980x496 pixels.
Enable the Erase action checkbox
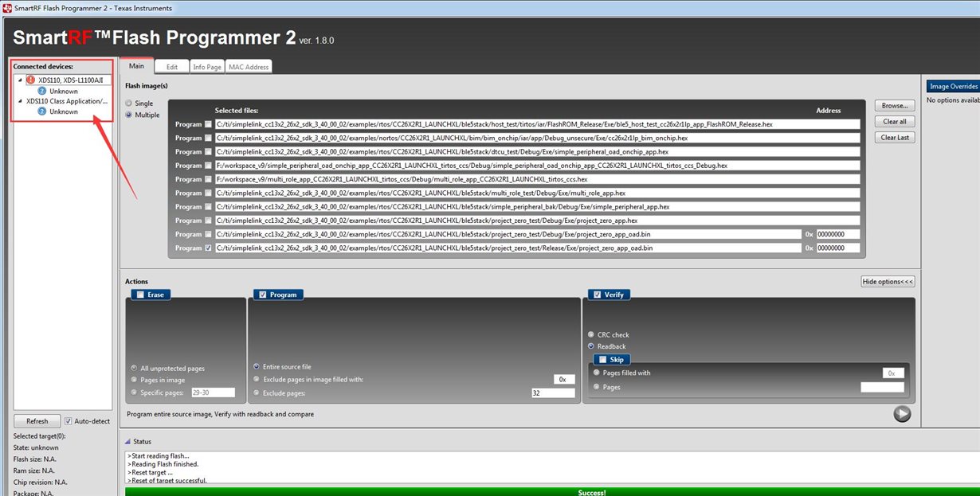(140, 295)
